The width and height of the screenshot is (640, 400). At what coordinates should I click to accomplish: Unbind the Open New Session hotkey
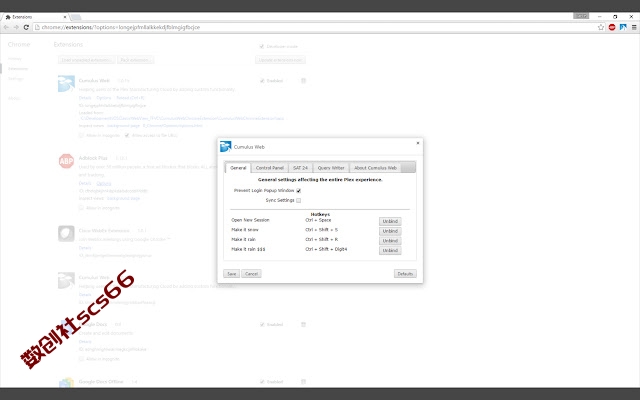tap(390, 221)
